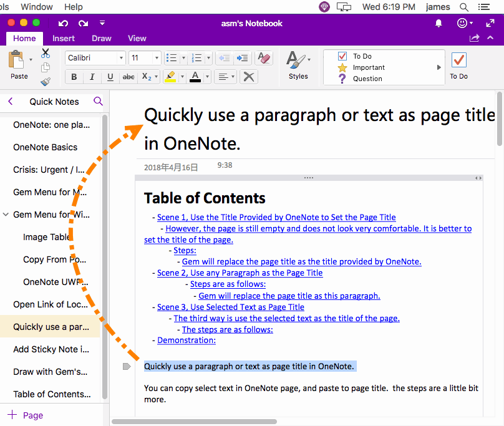The image size is (504, 426).
Task: Click the Redo arrow in title bar
Action: 83,23
